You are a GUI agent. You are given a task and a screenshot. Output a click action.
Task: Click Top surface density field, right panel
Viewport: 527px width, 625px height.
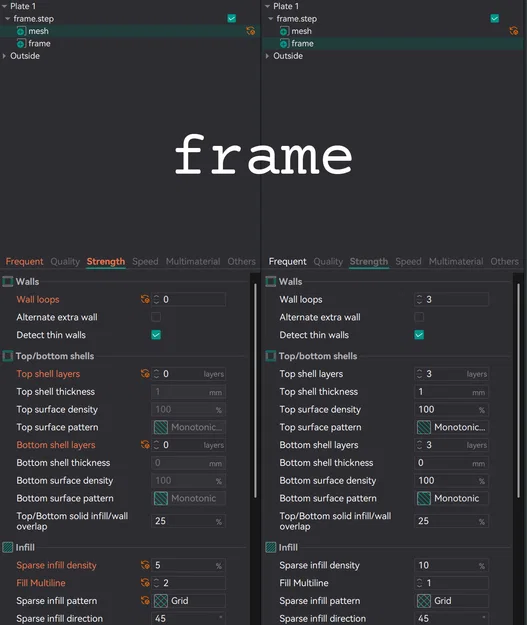tap(452, 409)
